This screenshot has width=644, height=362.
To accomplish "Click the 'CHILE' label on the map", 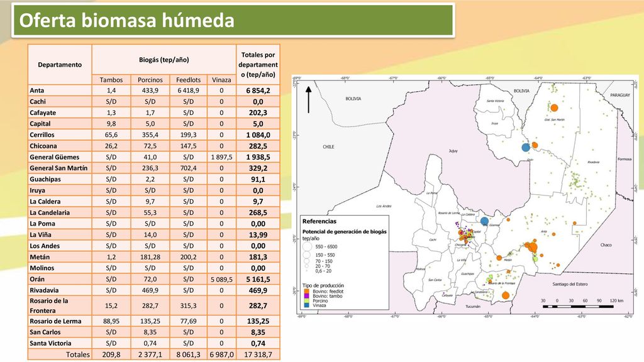I will [328, 146].
